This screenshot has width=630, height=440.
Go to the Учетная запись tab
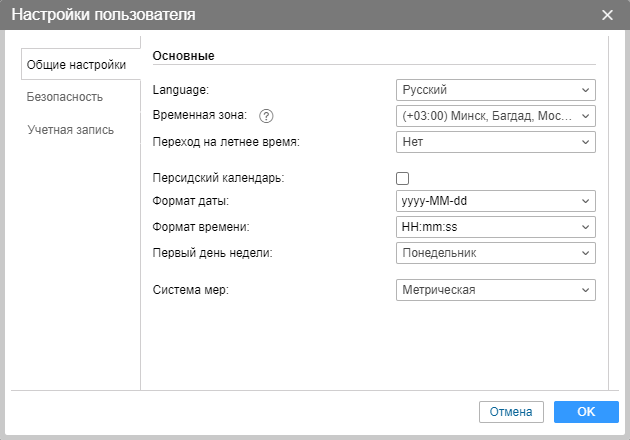(x=70, y=130)
